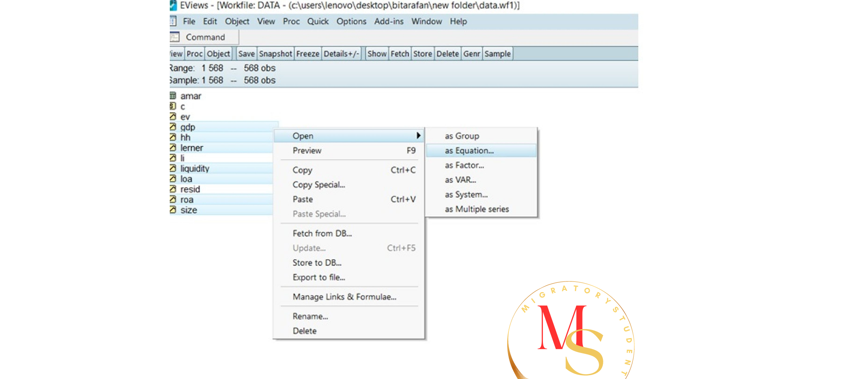Choose 'as System...' from the submenu

(x=481, y=195)
